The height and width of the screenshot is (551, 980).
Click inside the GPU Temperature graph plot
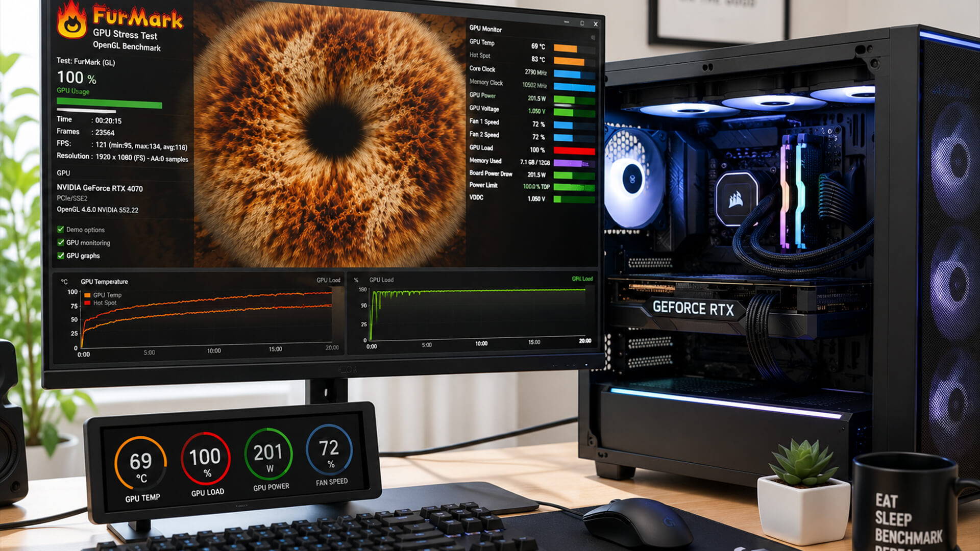click(x=207, y=319)
